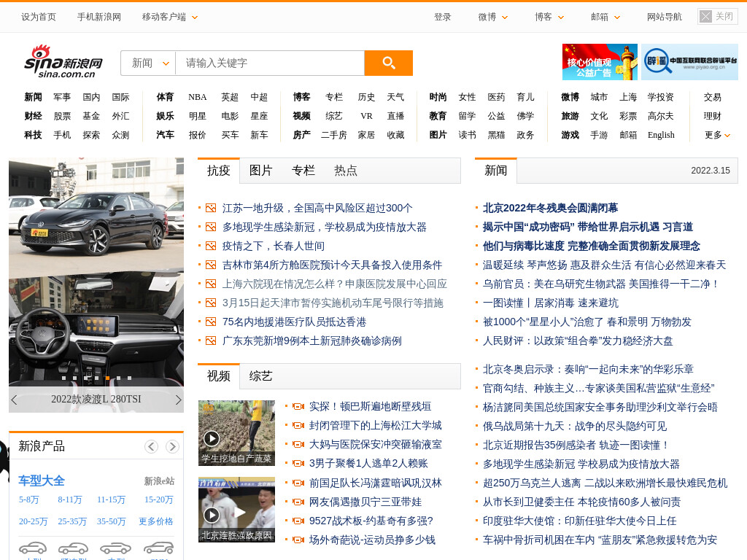Open 手机新浪网 link
The height and width of the screenshot is (560, 747).
[x=99, y=17]
